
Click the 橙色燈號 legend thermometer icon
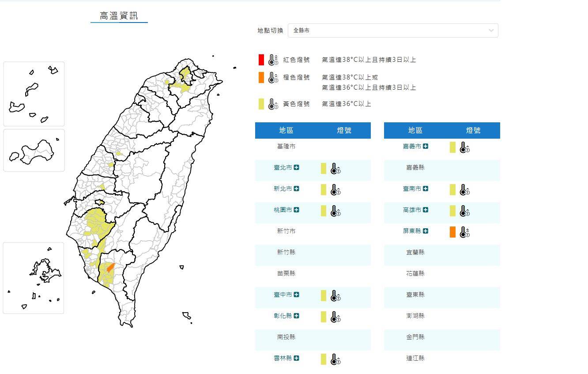tap(272, 77)
